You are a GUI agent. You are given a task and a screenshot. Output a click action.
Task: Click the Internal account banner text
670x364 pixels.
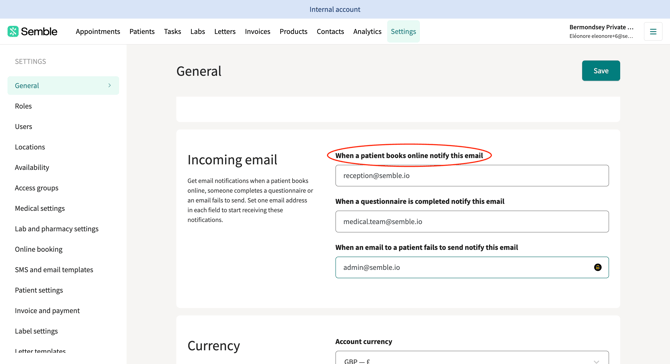pos(335,9)
